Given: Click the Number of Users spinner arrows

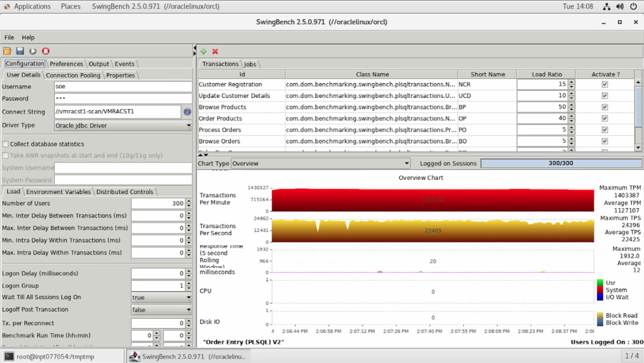Looking at the screenshot, I should (189, 203).
